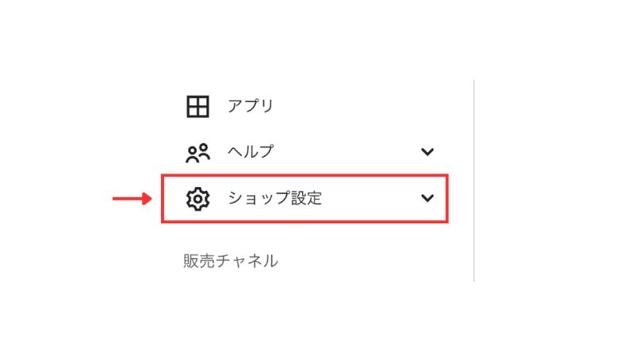The image size is (644, 362).
Task: Click the アプリ text label
Action: tap(251, 106)
